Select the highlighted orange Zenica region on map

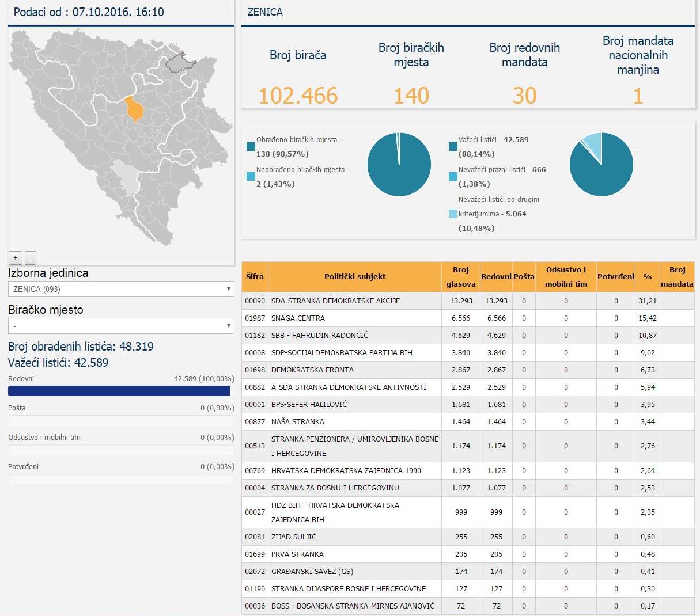(135, 109)
